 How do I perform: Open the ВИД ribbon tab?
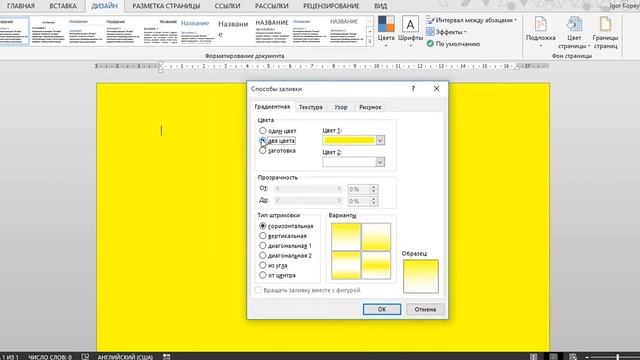(380, 6)
